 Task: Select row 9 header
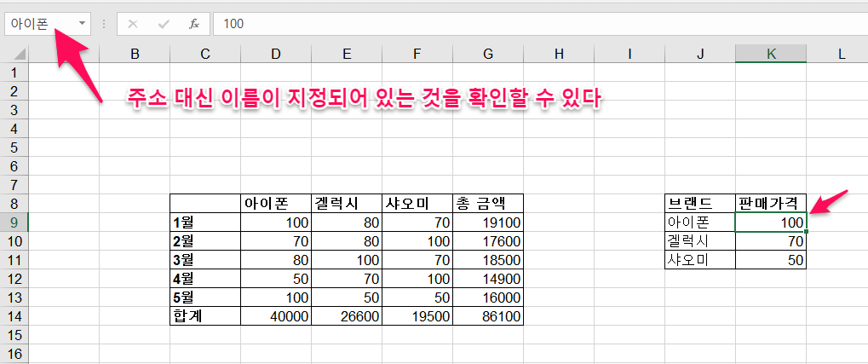tap(14, 222)
